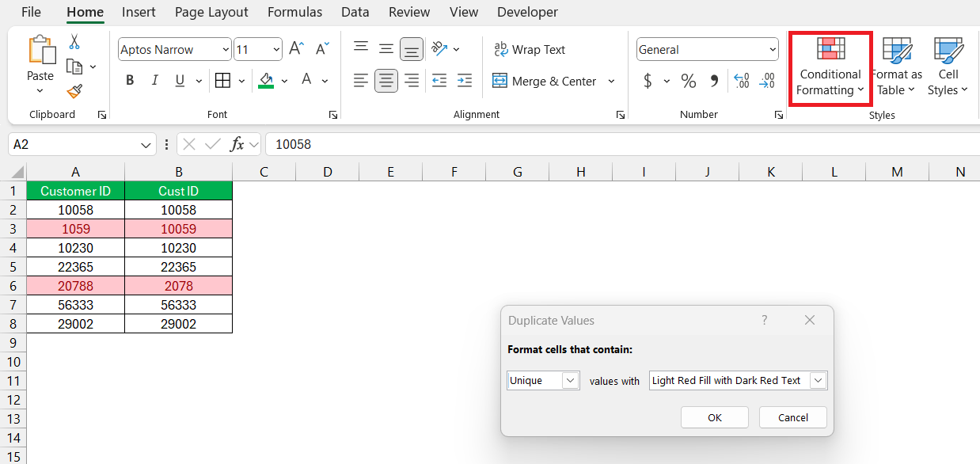This screenshot has height=464, width=980.
Task: Click the Select All corner triangle
Action: [x=18, y=173]
